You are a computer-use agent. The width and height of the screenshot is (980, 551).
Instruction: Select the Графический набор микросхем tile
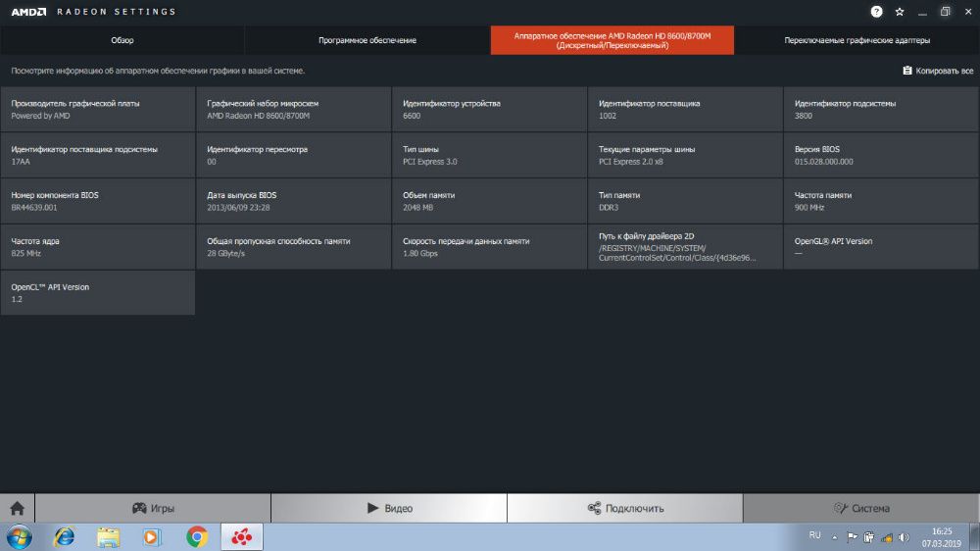[x=294, y=110]
